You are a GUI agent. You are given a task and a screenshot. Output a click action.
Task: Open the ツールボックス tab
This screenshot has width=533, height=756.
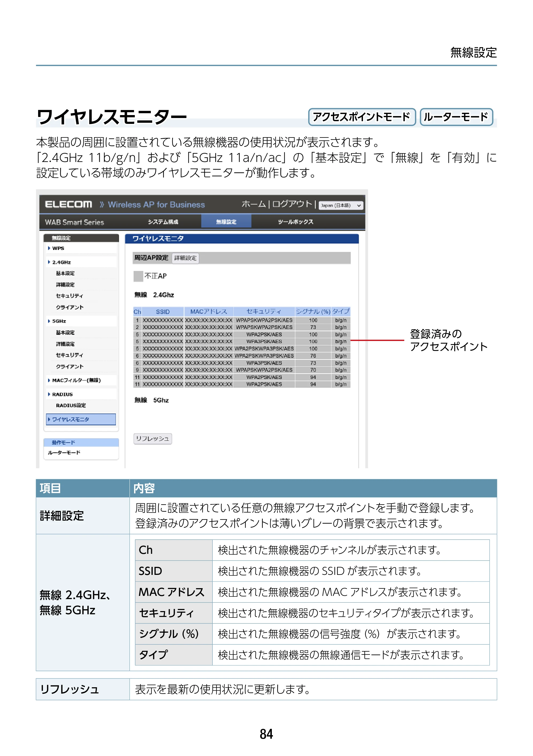296,222
